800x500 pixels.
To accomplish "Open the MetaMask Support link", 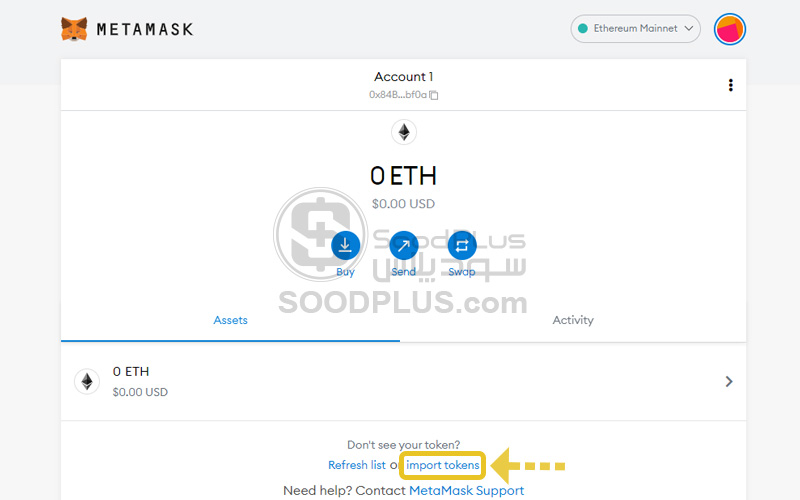I will [x=466, y=491].
